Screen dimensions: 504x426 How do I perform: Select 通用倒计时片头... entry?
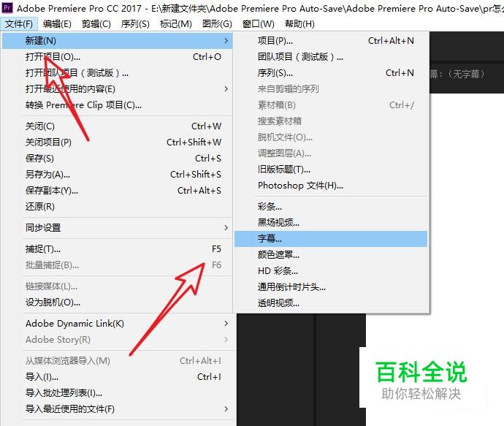tap(331, 287)
